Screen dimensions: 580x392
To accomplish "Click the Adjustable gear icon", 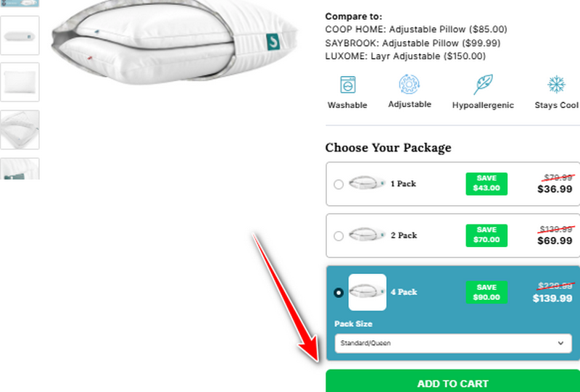I will tap(409, 84).
